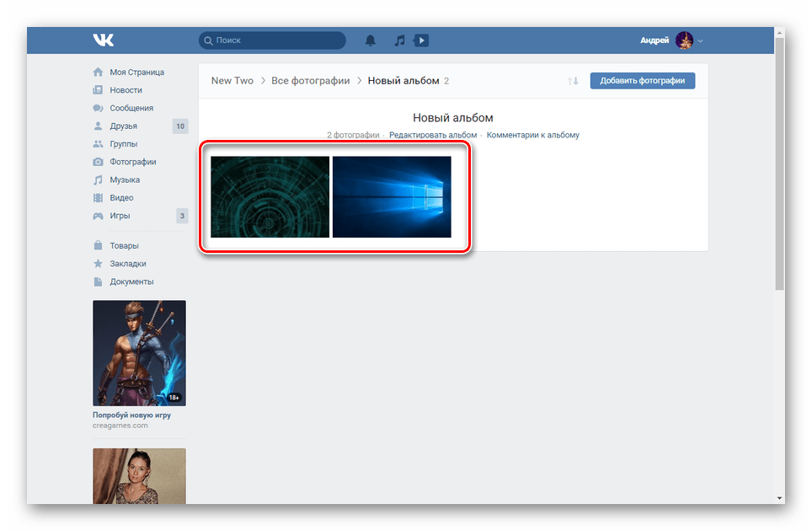
Task: Click Добавить фотографии button
Action: coord(642,81)
